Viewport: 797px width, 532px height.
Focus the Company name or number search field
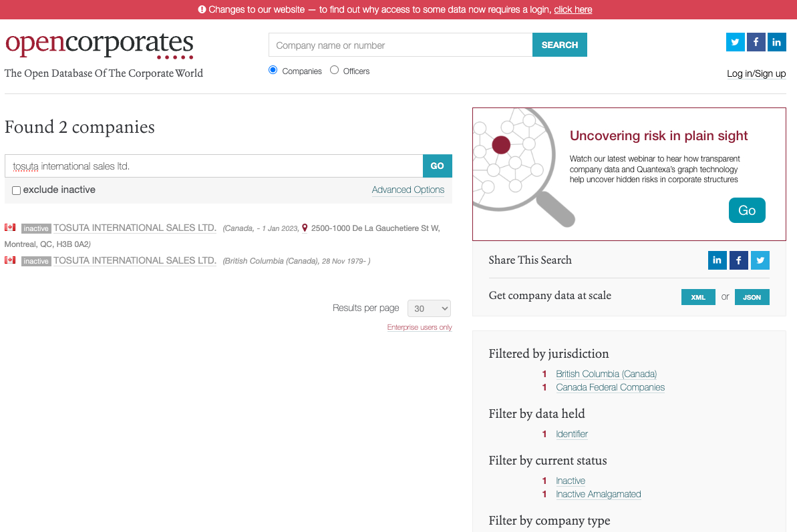click(401, 45)
